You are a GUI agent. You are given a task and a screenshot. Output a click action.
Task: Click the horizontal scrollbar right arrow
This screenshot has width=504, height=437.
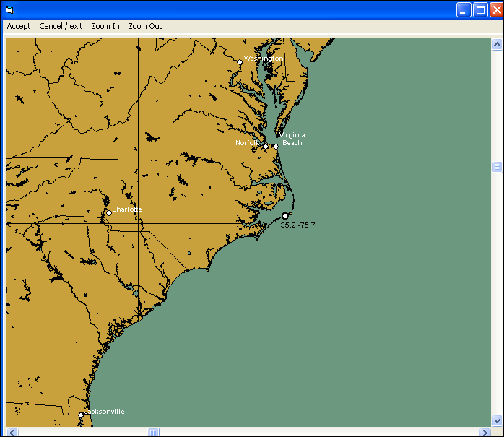point(485,432)
